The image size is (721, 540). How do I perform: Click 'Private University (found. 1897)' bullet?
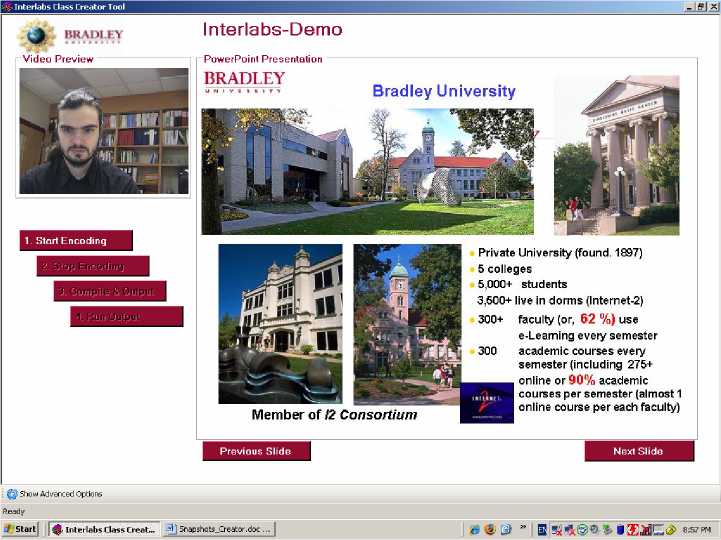coord(560,253)
